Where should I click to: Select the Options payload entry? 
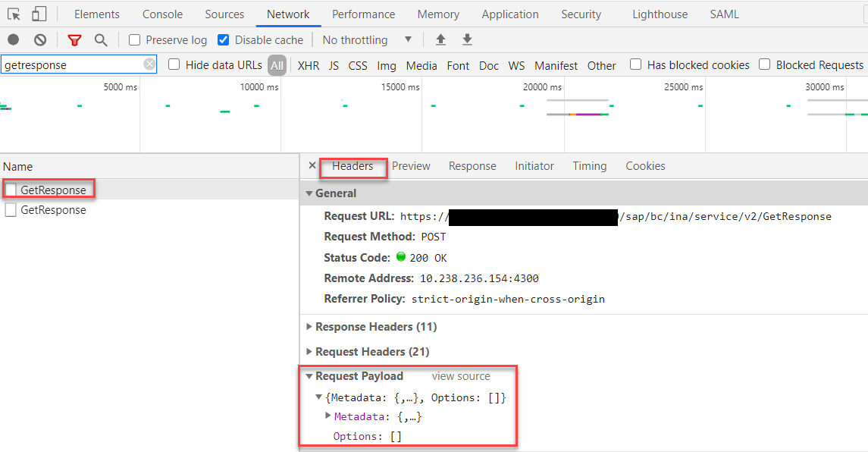[x=368, y=437]
